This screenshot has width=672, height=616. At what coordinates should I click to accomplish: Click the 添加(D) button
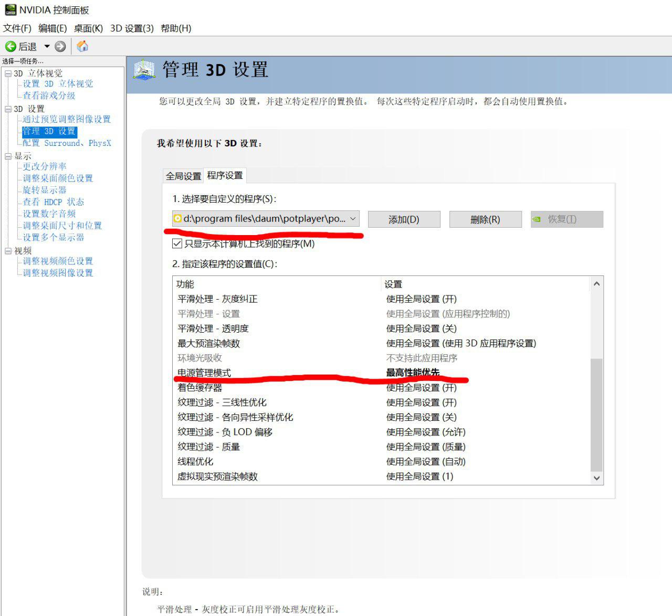point(404,219)
